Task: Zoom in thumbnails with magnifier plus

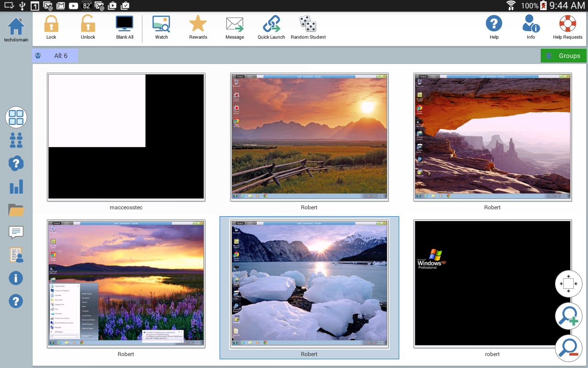Action: tap(569, 316)
